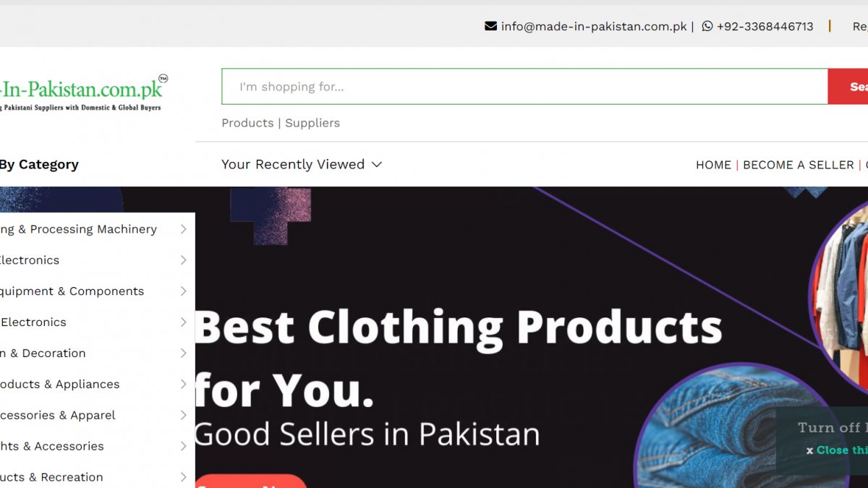The width and height of the screenshot is (868, 488).
Task: Select the Products search filter
Action: tap(247, 123)
